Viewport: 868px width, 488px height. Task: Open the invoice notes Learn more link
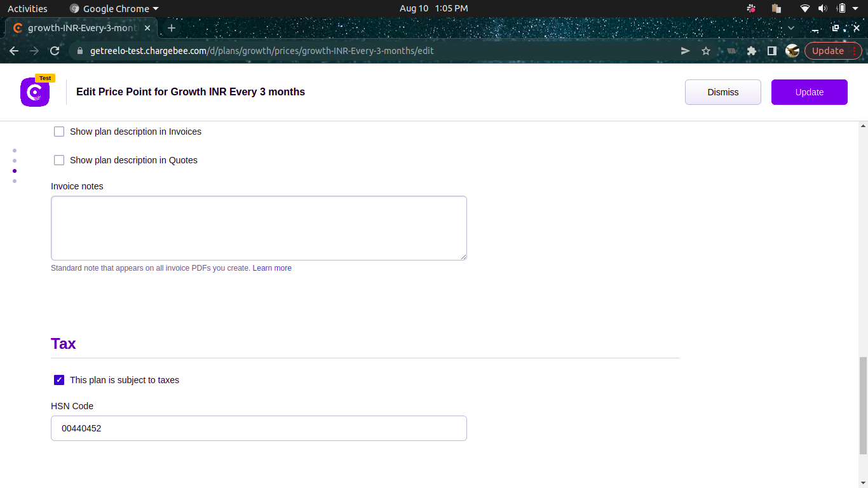click(x=272, y=268)
